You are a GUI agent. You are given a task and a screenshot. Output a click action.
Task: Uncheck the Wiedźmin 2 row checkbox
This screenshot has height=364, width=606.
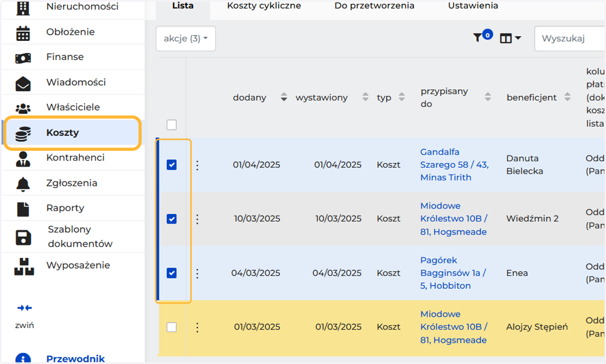point(172,219)
